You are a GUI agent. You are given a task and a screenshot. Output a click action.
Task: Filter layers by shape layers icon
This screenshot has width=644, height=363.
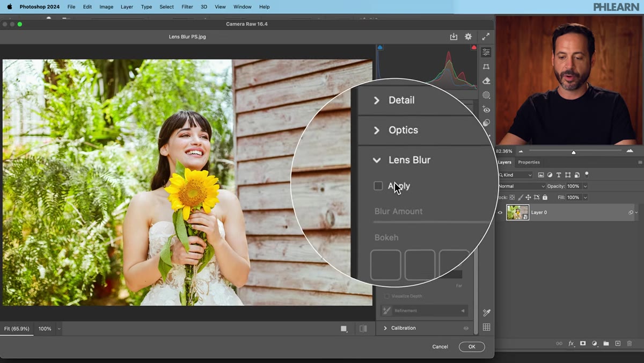(x=568, y=175)
